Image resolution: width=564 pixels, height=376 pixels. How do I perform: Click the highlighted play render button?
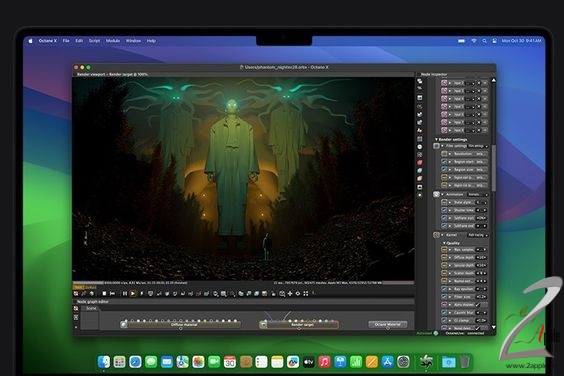[133, 294]
